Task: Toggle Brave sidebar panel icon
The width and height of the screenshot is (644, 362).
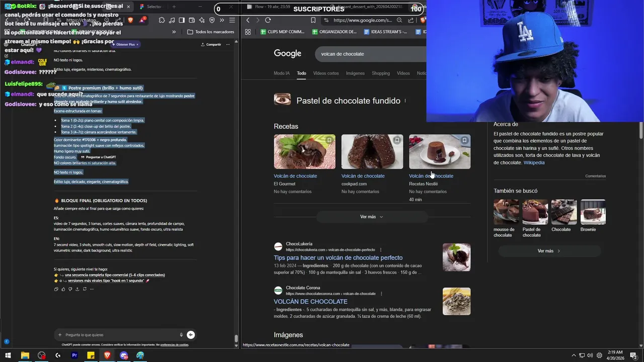Action: click(x=182, y=20)
